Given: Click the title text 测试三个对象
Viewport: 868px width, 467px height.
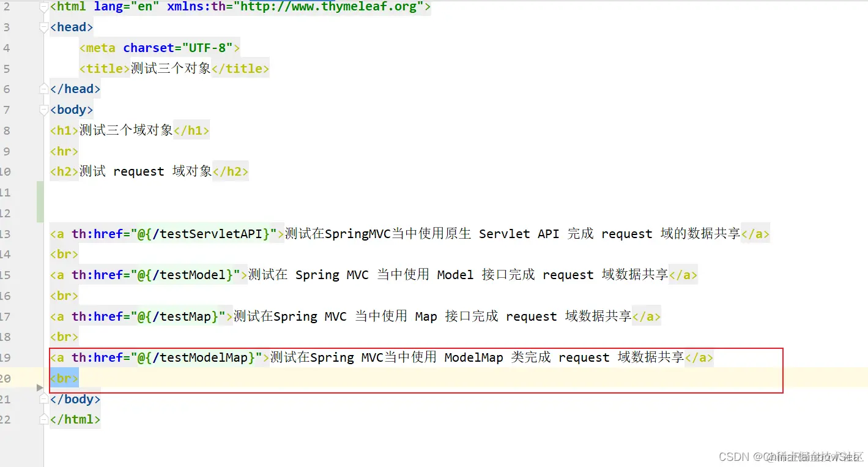Looking at the screenshot, I should (171, 69).
